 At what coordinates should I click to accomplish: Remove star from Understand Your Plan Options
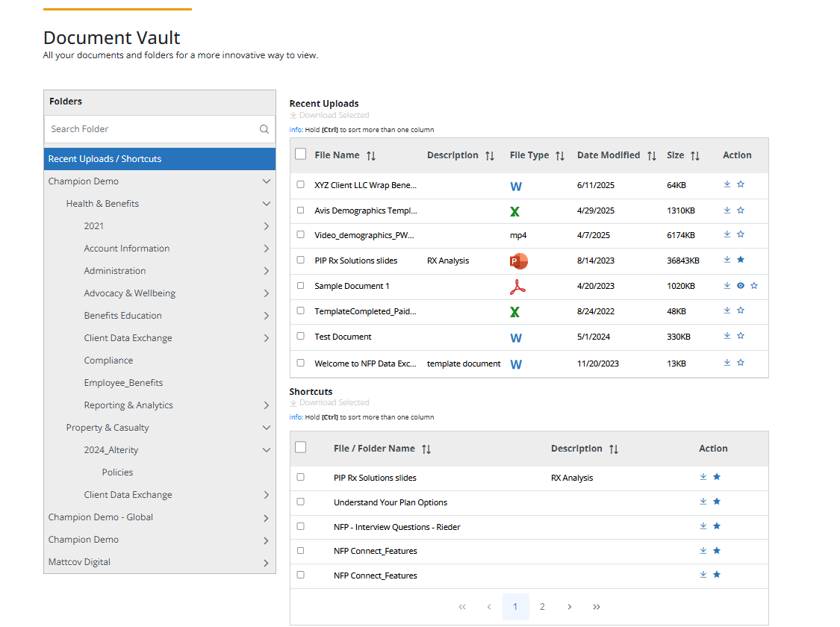click(717, 501)
